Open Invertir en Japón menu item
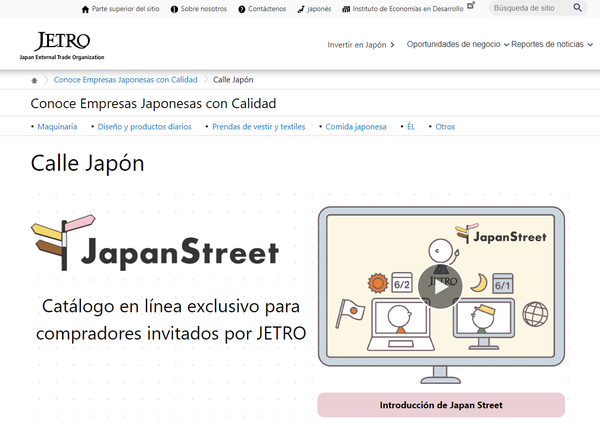Viewport: 600px width, 431px height. pos(361,45)
